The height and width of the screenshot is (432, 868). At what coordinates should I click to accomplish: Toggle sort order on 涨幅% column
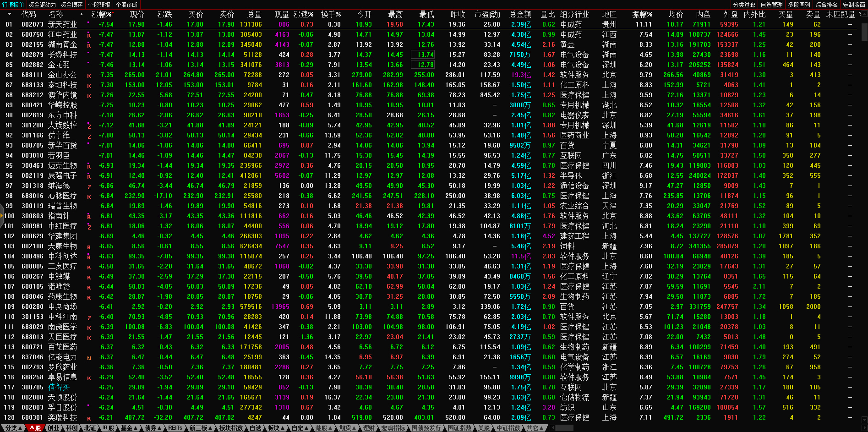[x=101, y=15]
